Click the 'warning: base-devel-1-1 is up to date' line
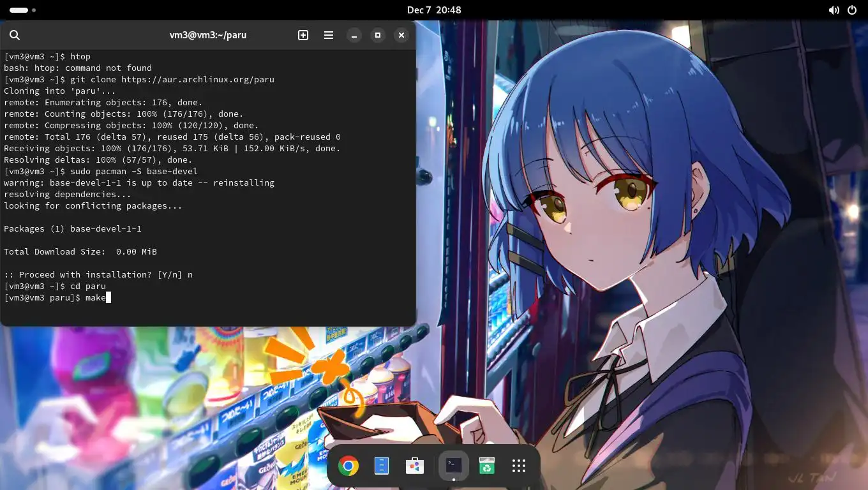 pyautogui.click(x=139, y=182)
